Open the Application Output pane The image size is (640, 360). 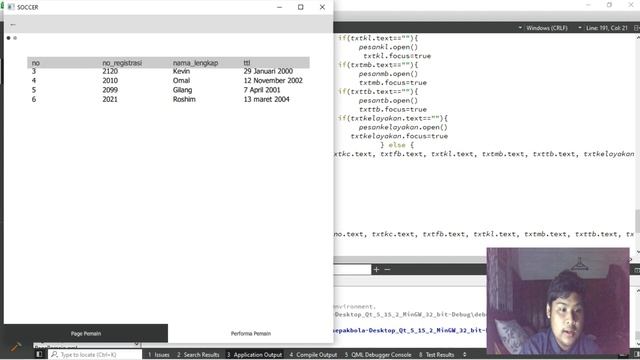[254, 354]
